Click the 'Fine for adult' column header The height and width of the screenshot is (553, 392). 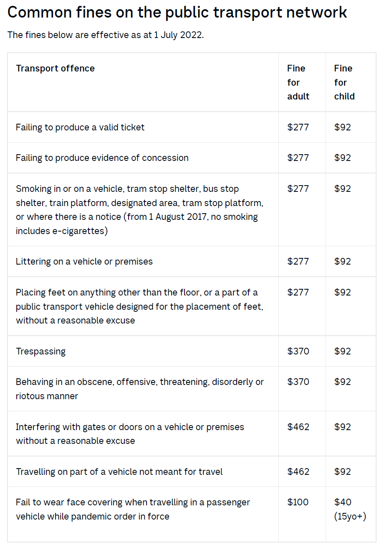[298, 82]
